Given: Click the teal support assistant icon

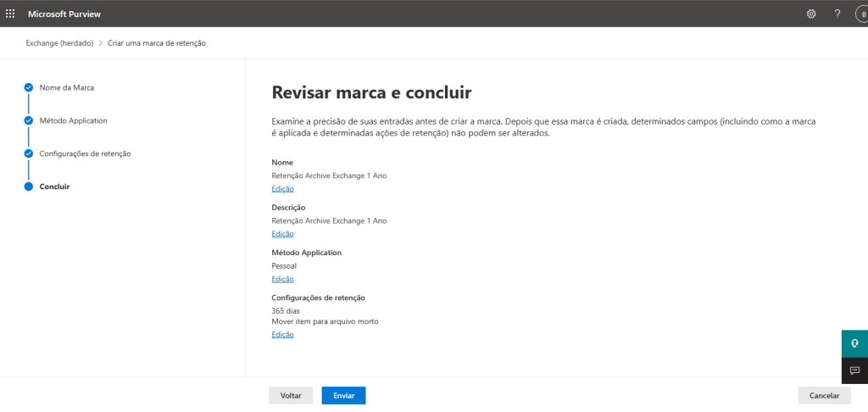Looking at the screenshot, I should coord(854,343).
